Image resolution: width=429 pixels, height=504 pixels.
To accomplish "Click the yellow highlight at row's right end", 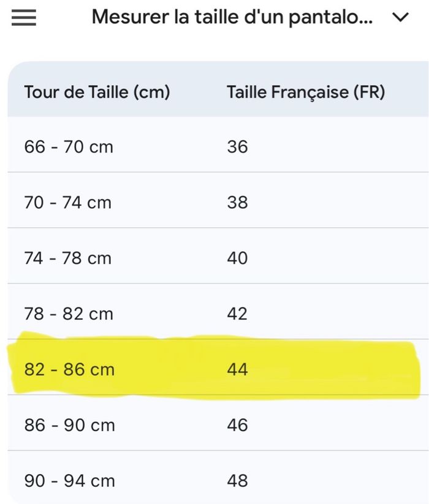I will (x=401, y=371).
